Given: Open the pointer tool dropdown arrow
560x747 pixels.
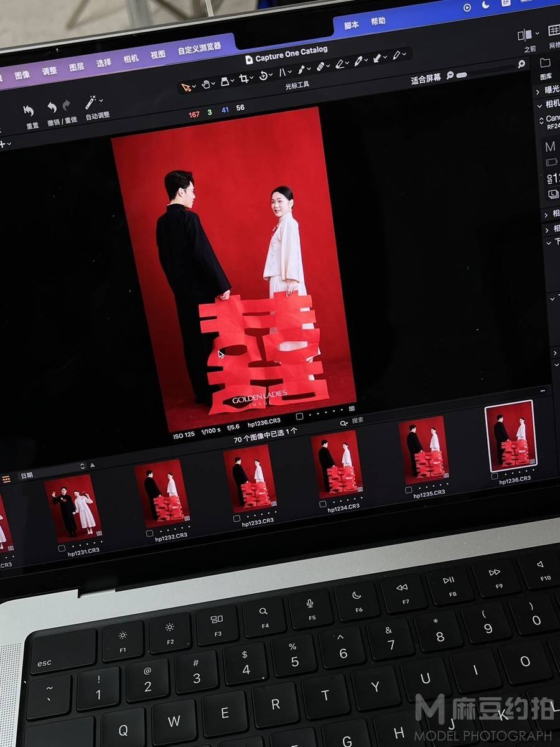Looking at the screenshot, I should [x=194, y=86].
